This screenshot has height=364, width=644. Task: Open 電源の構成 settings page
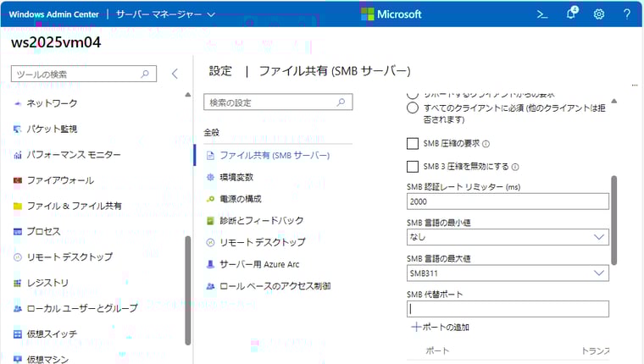241,199
